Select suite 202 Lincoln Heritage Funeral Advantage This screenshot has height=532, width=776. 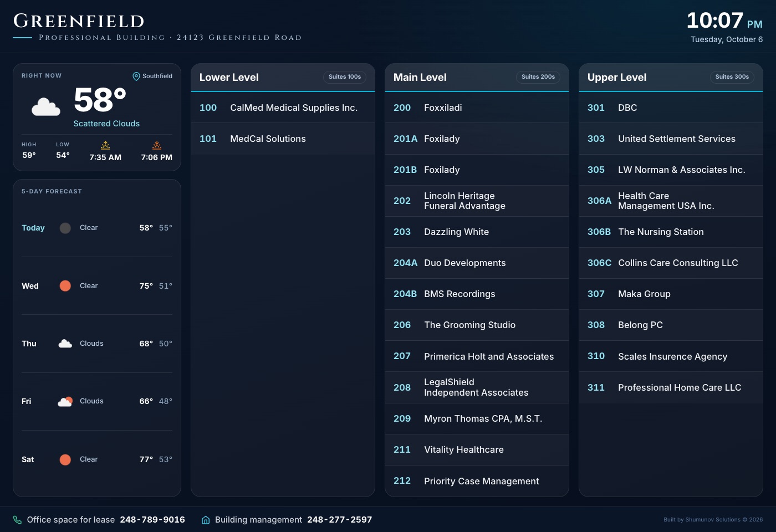coord(477,201)
